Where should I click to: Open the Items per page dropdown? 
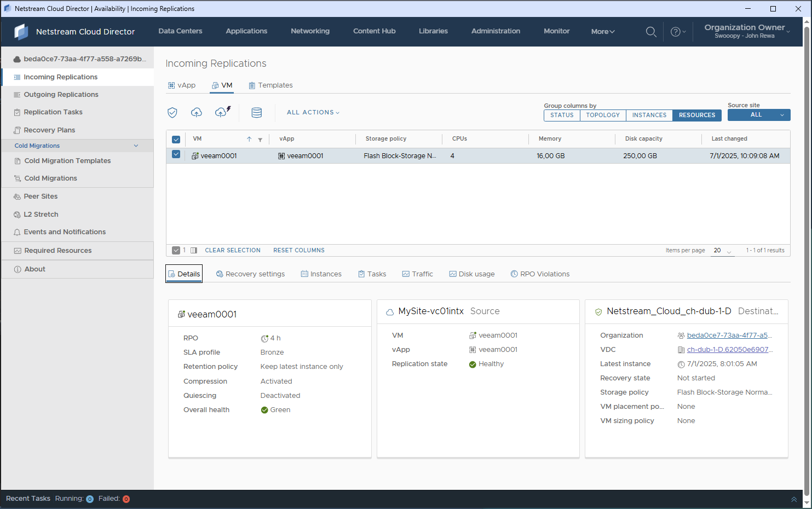point(723,251)
